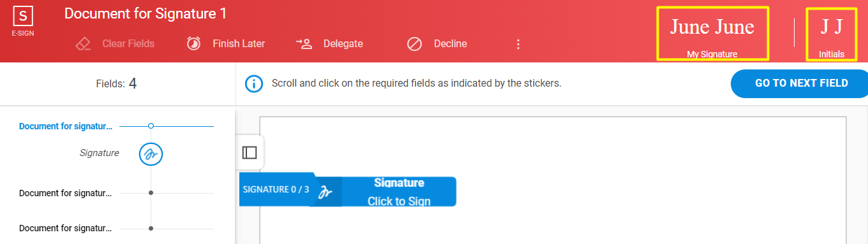Select the first Document for signature entry
The image size is (868, 244).
click(66, 126)
